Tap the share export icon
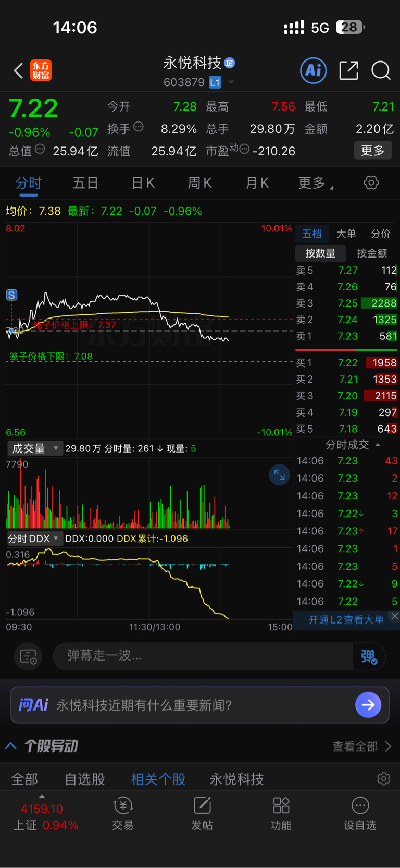 coord(348,70)
